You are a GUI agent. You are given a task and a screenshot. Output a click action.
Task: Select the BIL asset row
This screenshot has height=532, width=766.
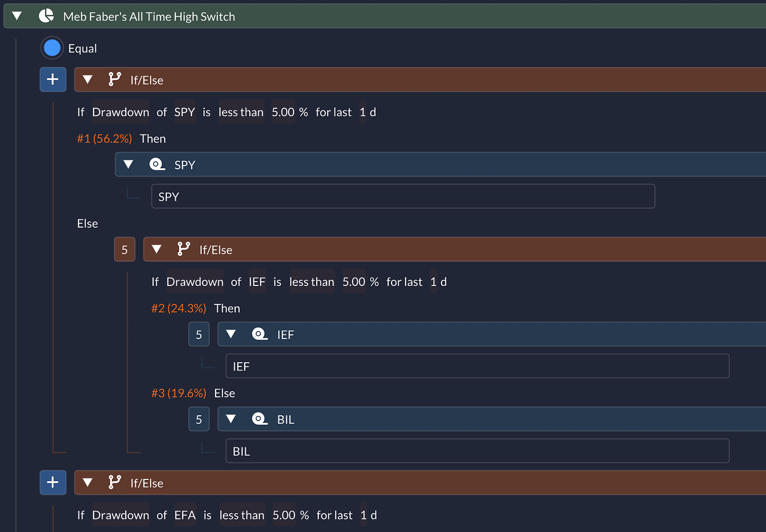[x=477, y=451]
